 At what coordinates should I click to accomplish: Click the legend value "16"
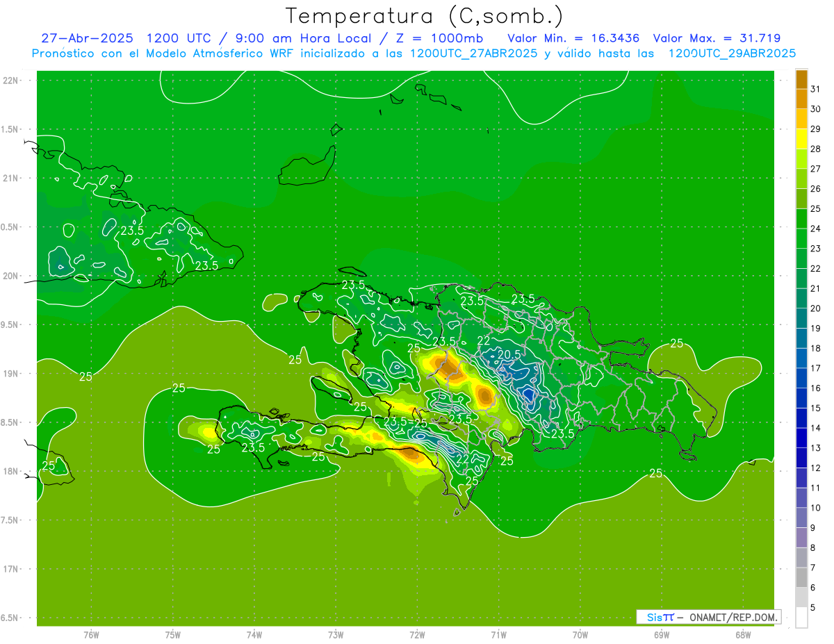pyautogui.click(x=816, y=388)
